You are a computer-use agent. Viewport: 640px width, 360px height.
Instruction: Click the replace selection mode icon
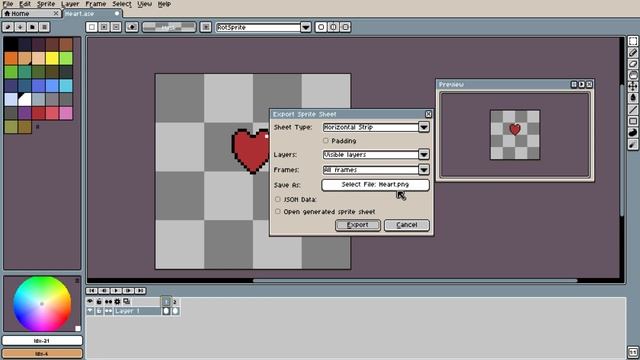pos(92,27)
